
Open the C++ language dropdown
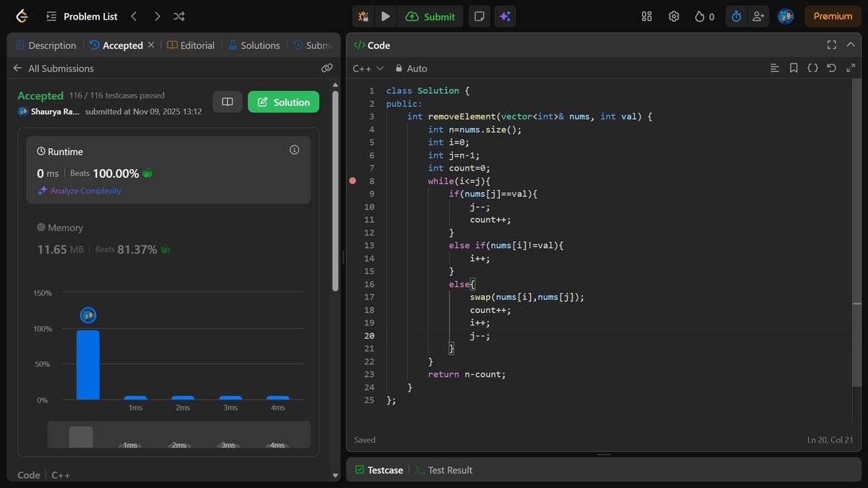click(x=368, y=68)
